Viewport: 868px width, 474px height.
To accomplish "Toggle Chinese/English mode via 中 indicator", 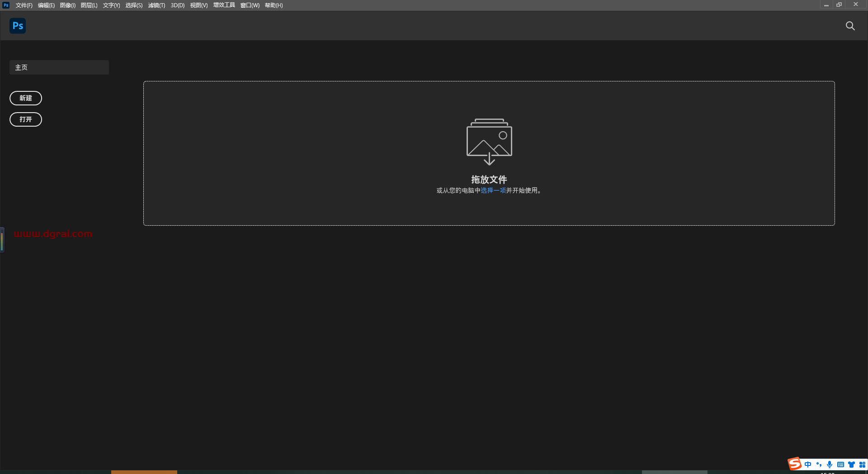I will [x=808, y=465].
